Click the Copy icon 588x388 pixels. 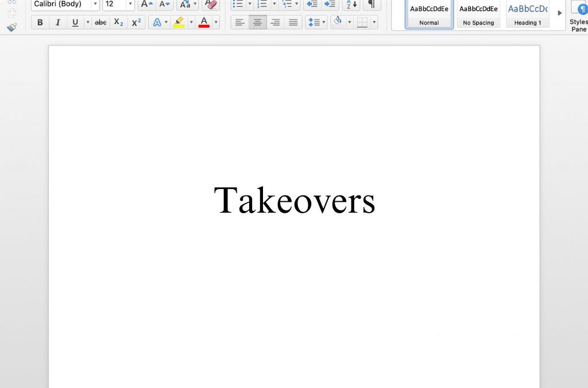(x=12, y=13)
